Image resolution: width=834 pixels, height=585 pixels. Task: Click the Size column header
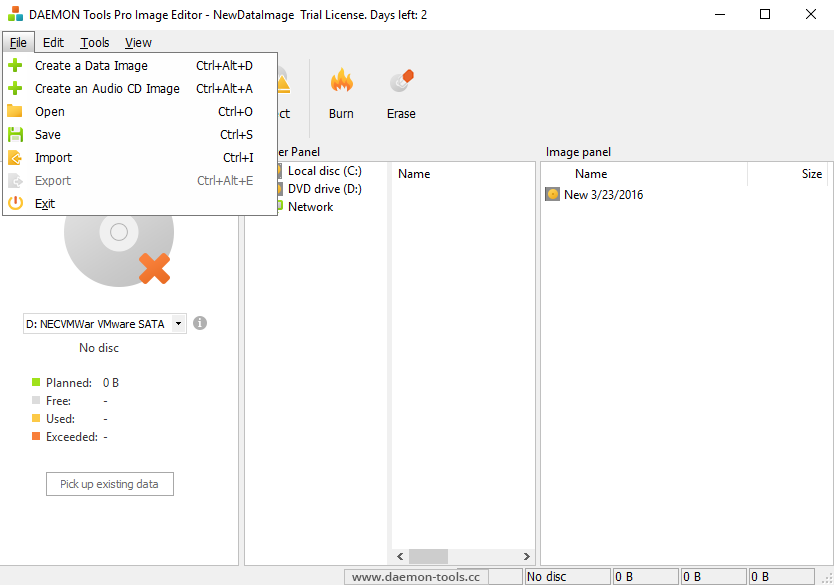[812, 174]
